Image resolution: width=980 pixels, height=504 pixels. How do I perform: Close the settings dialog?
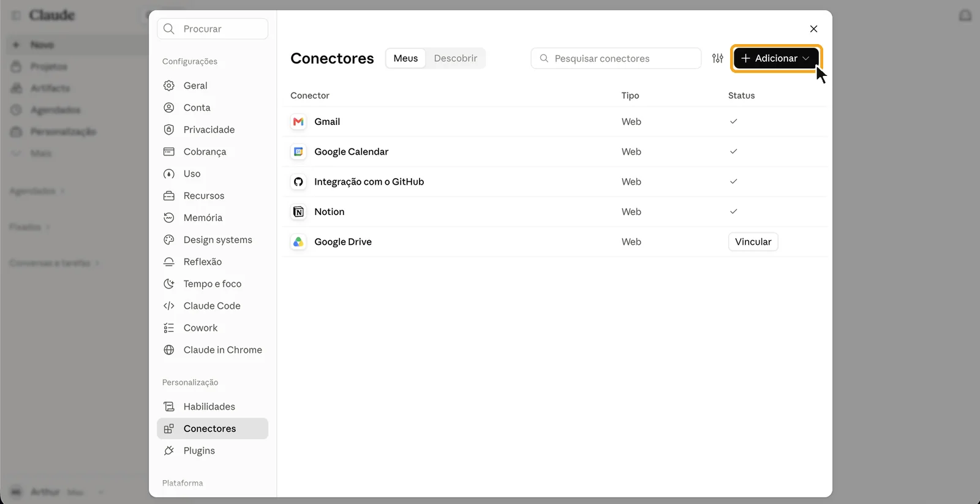click(x=813, y=29)
